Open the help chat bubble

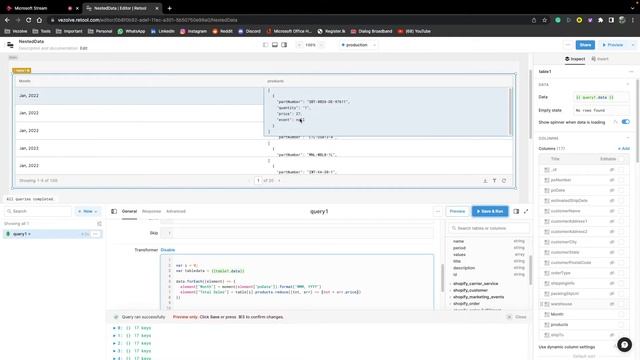[624, 344]
